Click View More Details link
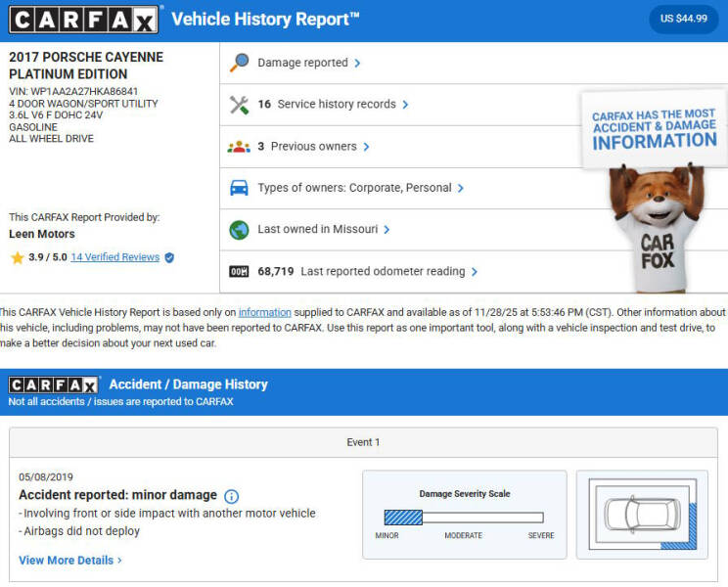This screenshot has width=728, height=587. [x=70, y=561]
